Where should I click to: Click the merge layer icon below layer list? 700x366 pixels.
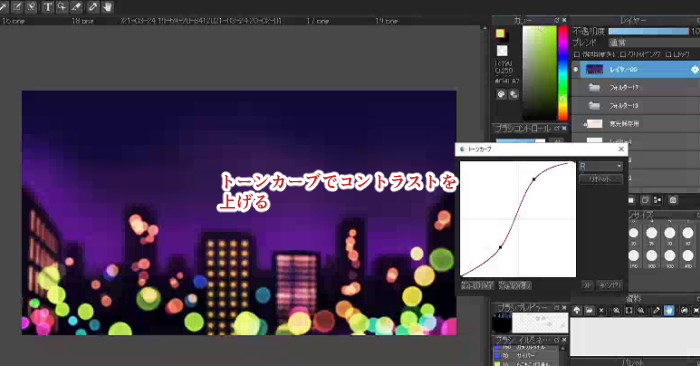[657, 200]
